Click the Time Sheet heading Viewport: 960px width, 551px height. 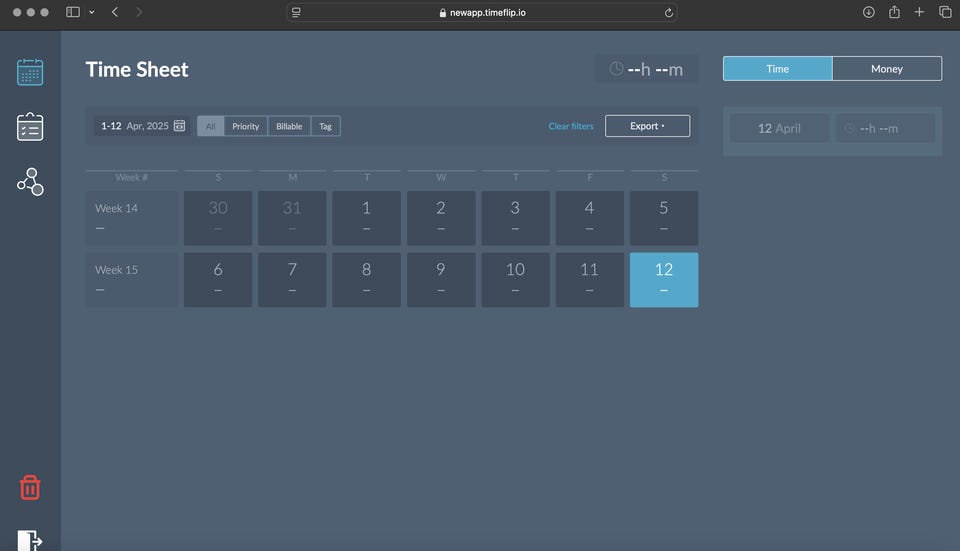137,69
